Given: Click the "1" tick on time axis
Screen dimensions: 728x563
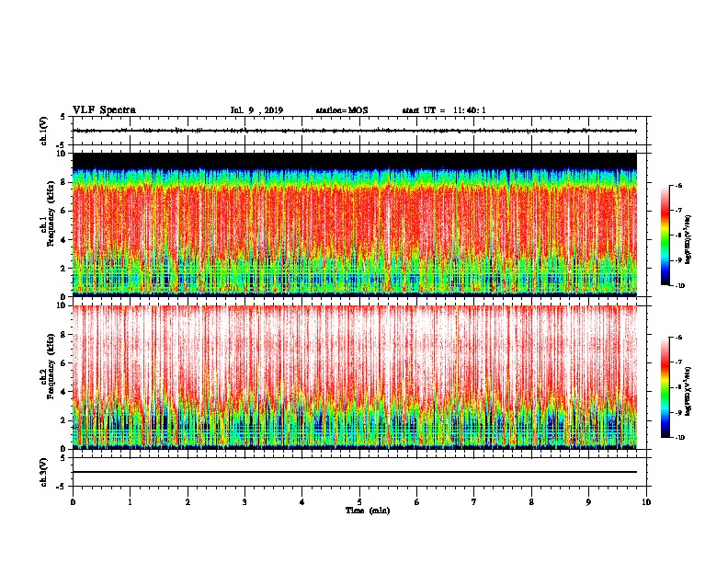Looking at the screenshot, I should (130, 502).
